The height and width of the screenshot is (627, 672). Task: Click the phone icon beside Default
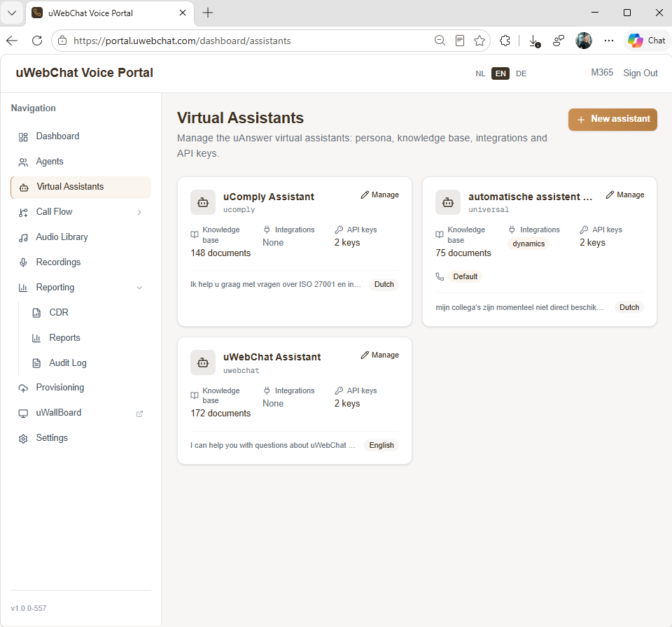click(x=440, y=276)
